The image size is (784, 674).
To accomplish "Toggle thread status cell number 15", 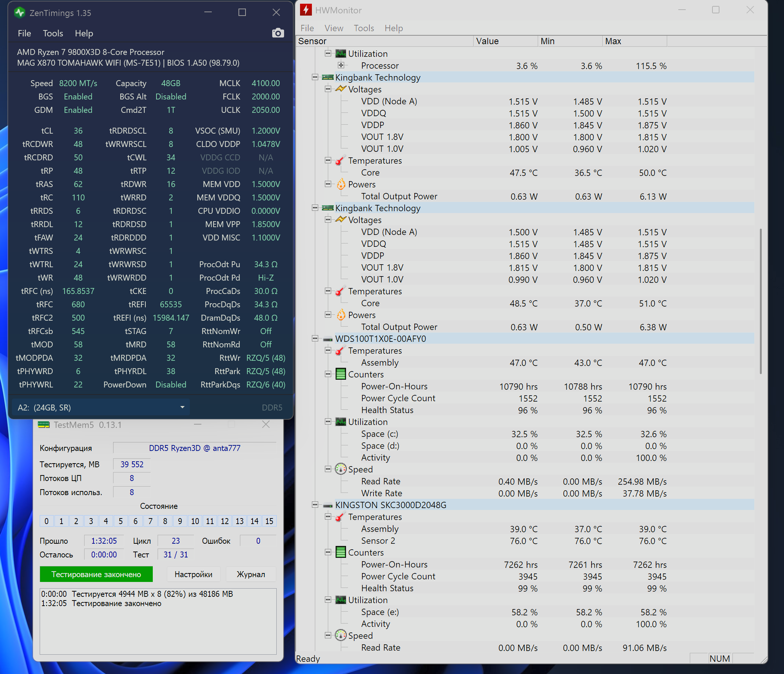I will pos(269,521).
